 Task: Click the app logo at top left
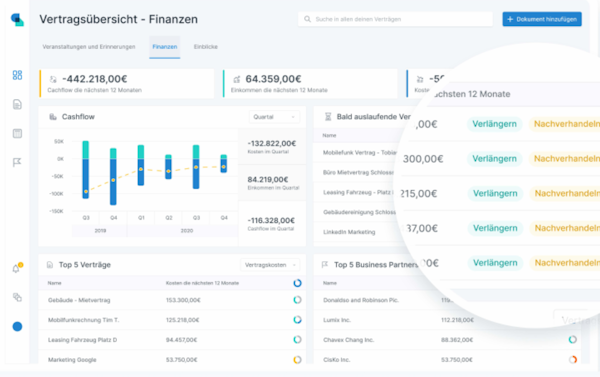(x=17, y=19)
